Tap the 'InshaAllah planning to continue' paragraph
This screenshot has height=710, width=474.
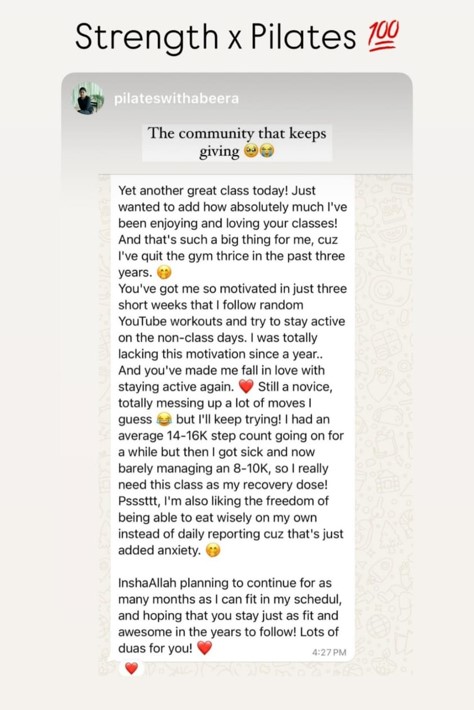[230, 615]
